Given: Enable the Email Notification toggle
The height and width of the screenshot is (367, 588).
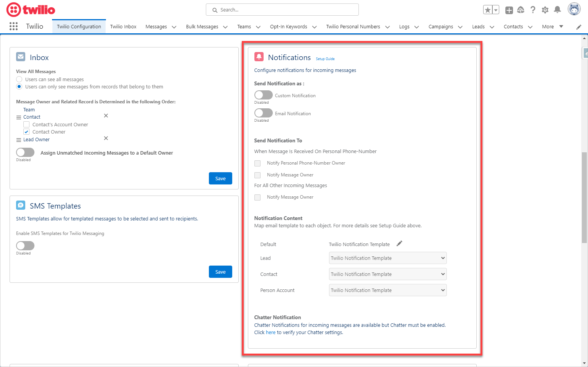Looking at the screenshot, I should 264,113.
